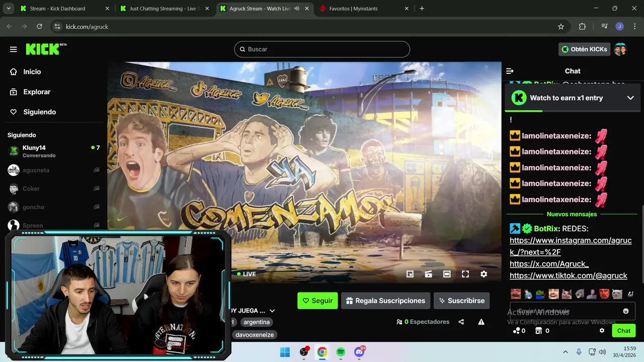
Task: Collapse the chat panel with the arrow icon
Action: click(x=510, y=71)
